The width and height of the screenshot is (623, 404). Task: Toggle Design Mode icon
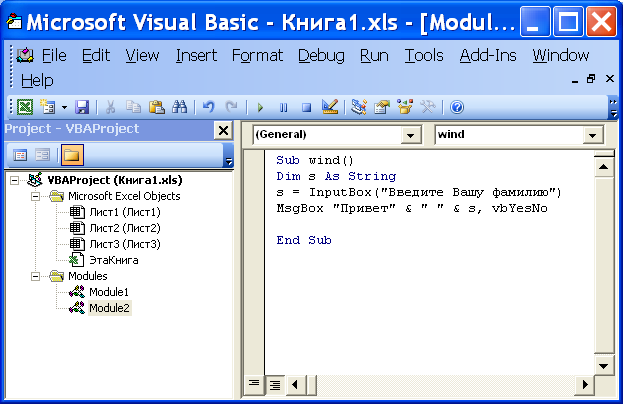[330, 106]
